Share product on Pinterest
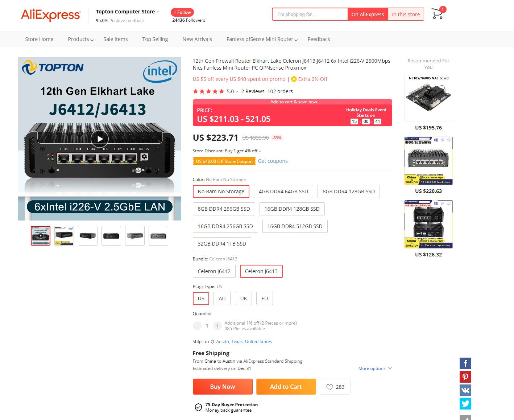This screenshot has height=420, width=514. 465,377
